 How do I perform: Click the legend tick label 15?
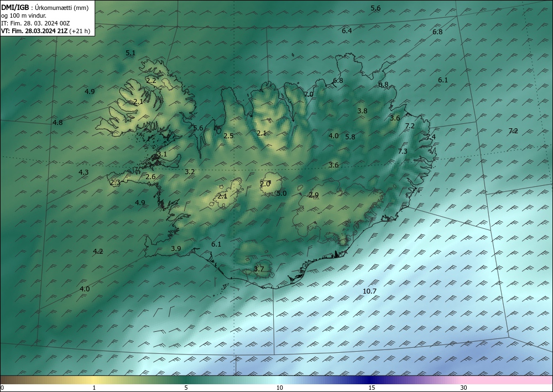[372, 388]
